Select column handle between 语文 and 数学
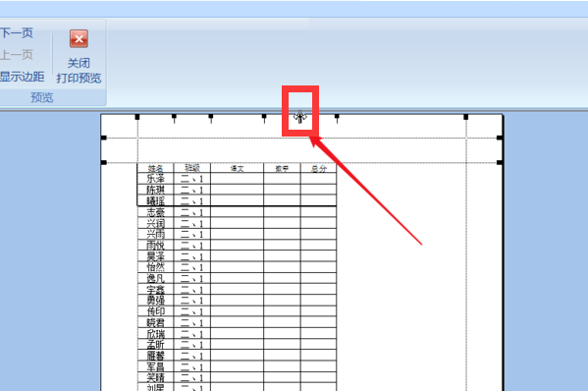588x391 pixels. [x=264, y=118]
